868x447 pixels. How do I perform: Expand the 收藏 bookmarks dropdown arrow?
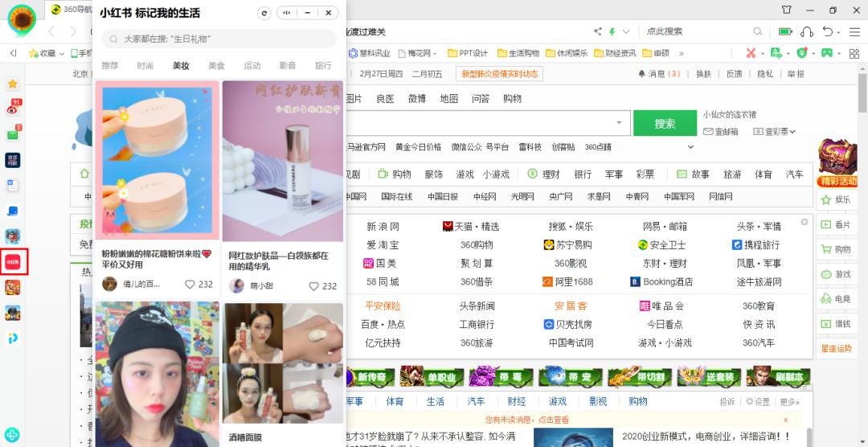click(x=61, y=54)
